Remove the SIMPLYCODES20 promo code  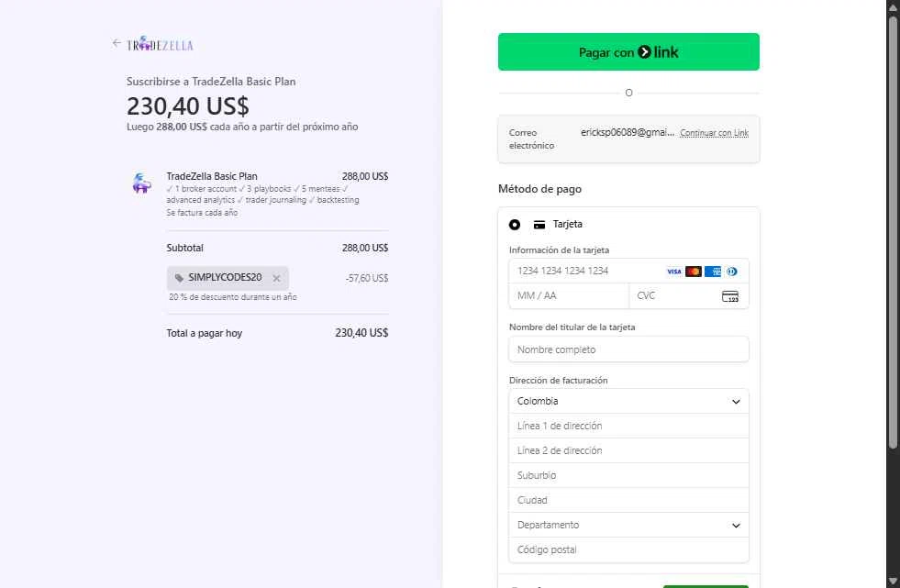point(277,278)
